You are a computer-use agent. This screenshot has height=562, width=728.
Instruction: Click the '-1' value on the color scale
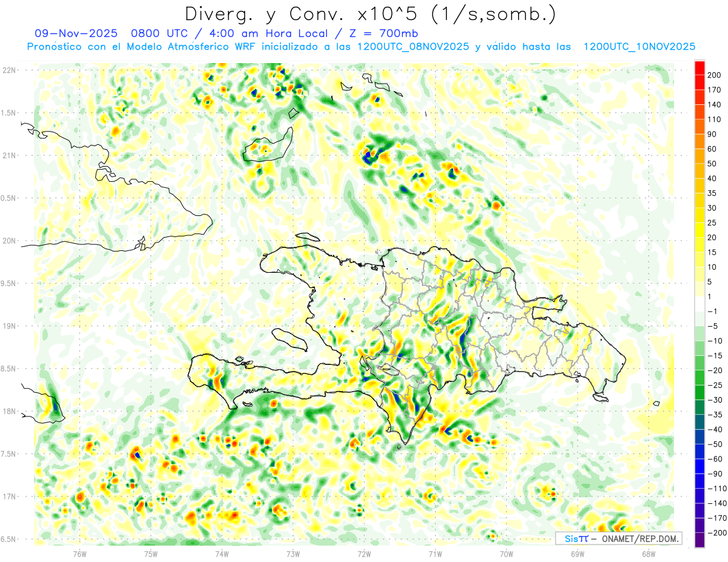pyautogui.click(x=712, y=311)
